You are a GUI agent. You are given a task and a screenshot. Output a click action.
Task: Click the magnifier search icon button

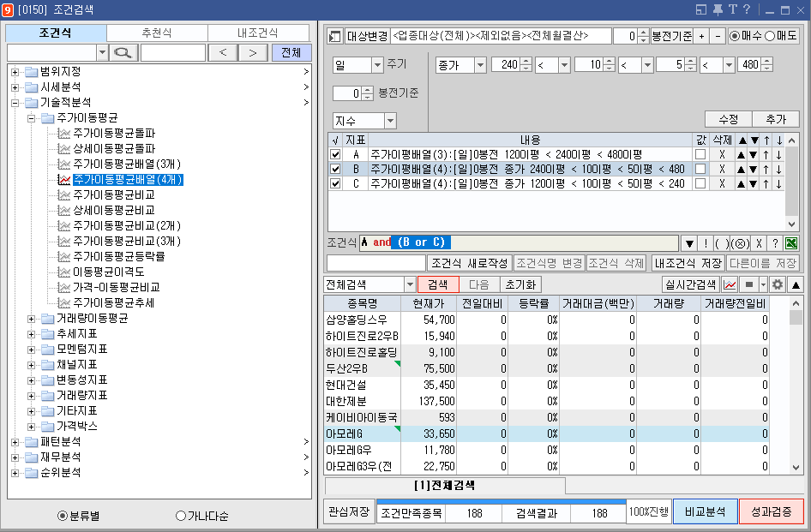pos(123,53)
